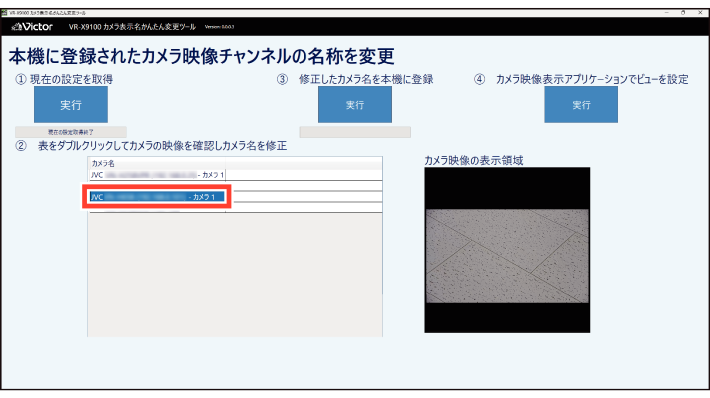This screenshot has height=398, width=710.
Task: Click the camera video preview image
Action: (507, 250)
